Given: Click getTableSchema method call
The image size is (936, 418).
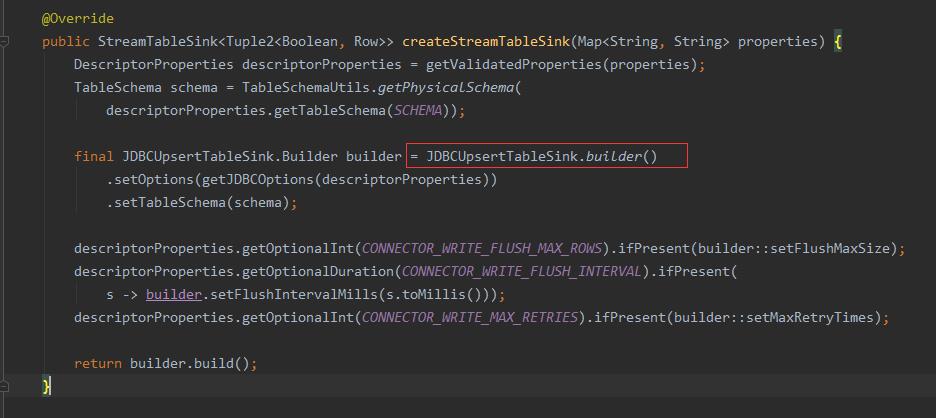Looking at the screenshot, I should pyautogui.click(x=330, y=111).
